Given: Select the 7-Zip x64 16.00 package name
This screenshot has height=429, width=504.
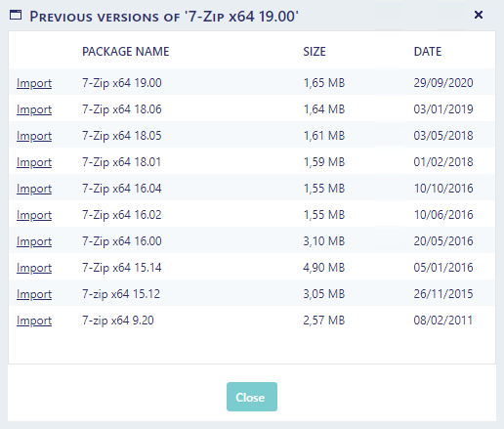Looking at the screenshot, I should coord(122,241).
